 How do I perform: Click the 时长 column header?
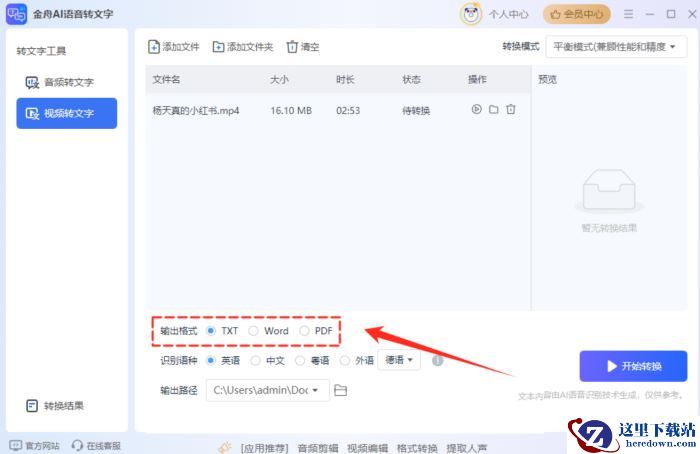[345, 79]
